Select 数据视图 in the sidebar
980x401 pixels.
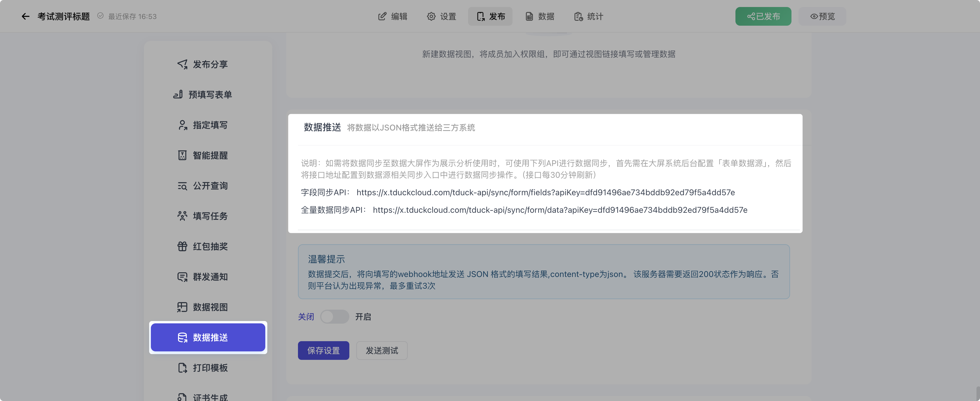coord(208,307)
